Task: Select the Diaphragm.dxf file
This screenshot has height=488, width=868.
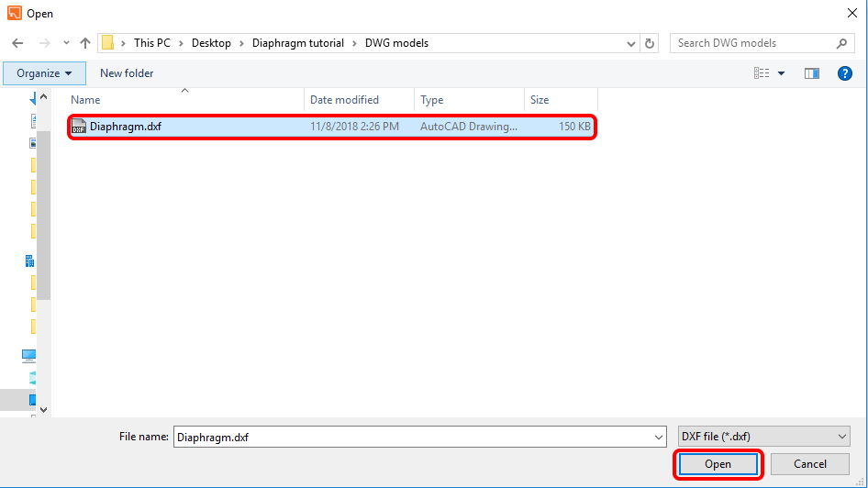Action: [x=331, y=127]
